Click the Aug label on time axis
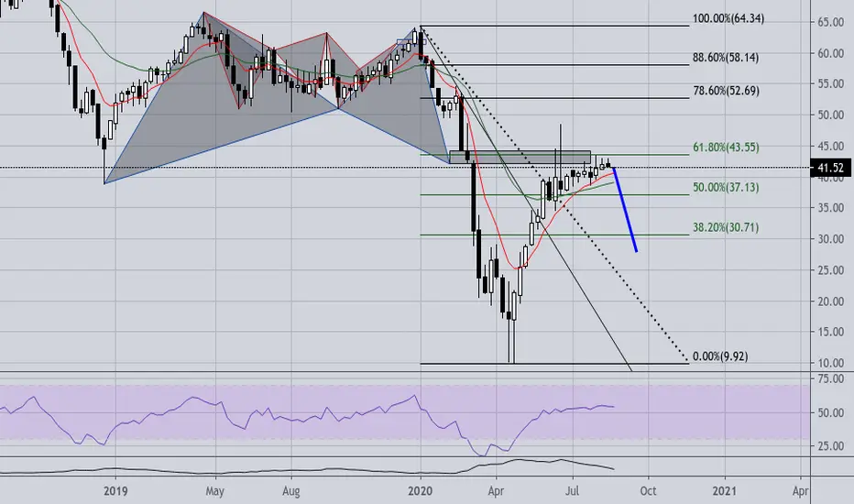 [290, 491]
